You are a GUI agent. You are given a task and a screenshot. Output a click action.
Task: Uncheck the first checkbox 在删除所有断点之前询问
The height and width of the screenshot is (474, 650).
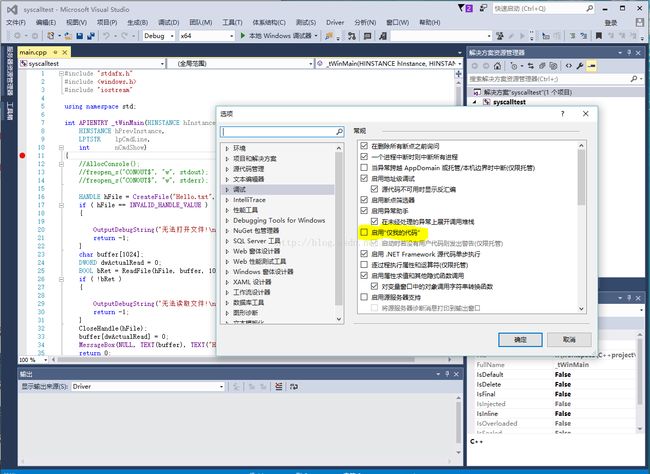[x=364, y=146]
